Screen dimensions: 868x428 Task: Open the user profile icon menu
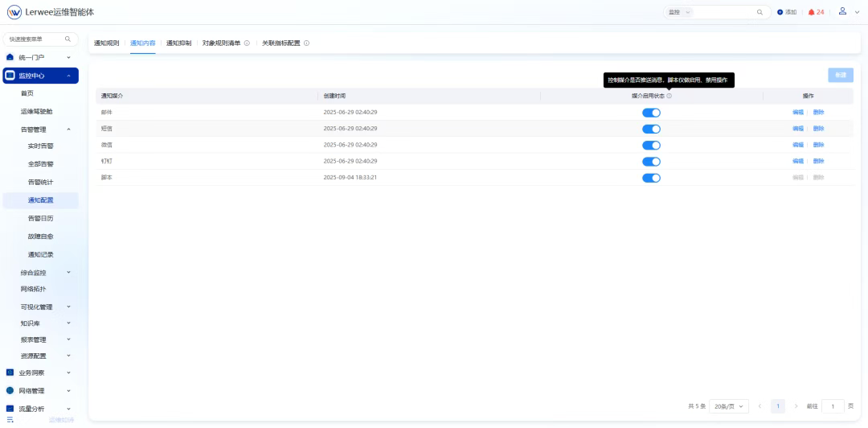coord(842,11)
